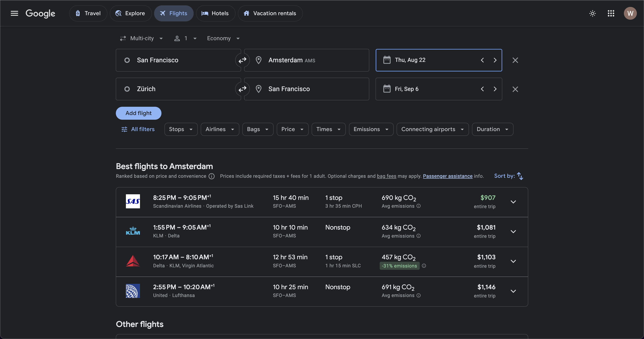Click the Delta airline logo
644x339 pixels.
point(133,261)
